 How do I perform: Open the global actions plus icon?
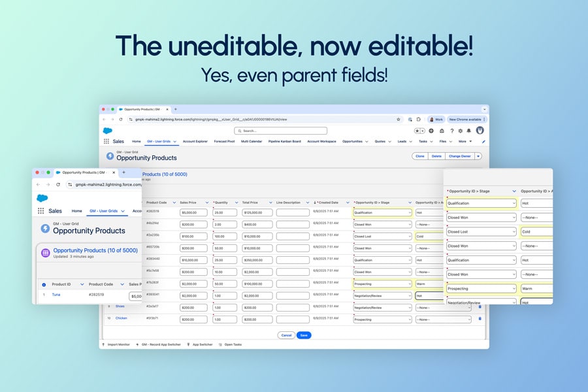[431, 131]
